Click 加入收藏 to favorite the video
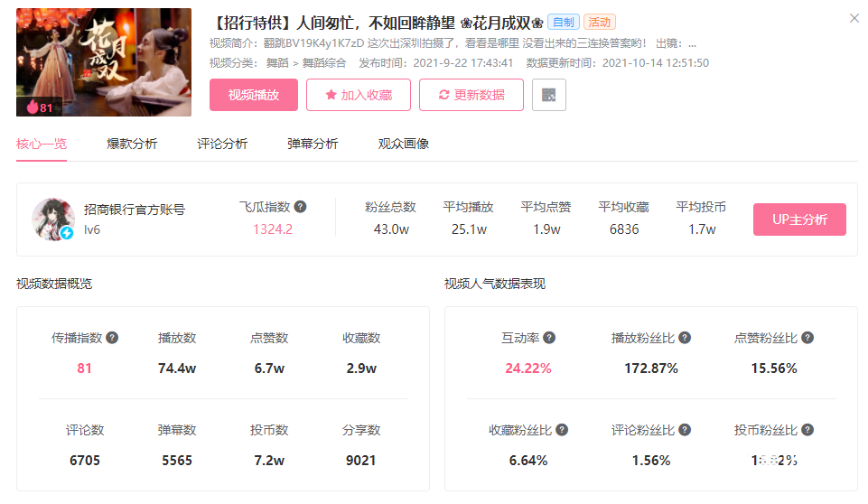Screen dimensions: 868x504 point(359,95)
